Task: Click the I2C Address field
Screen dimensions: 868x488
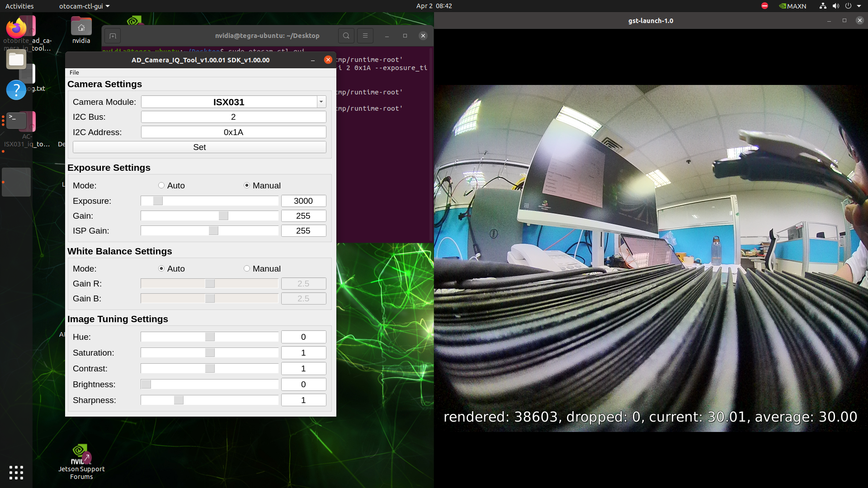Action: pos(233,132)
